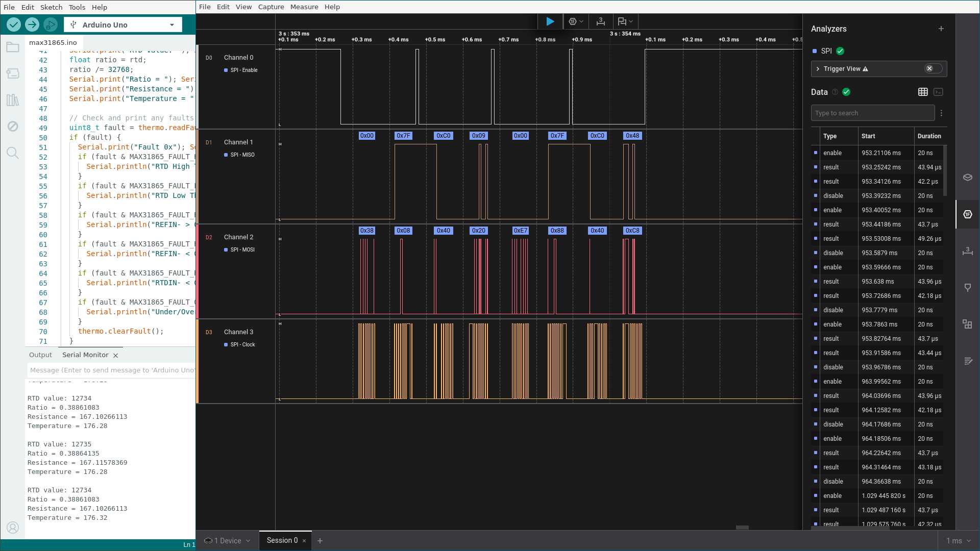Open Data table options three-dot menu

941,113
